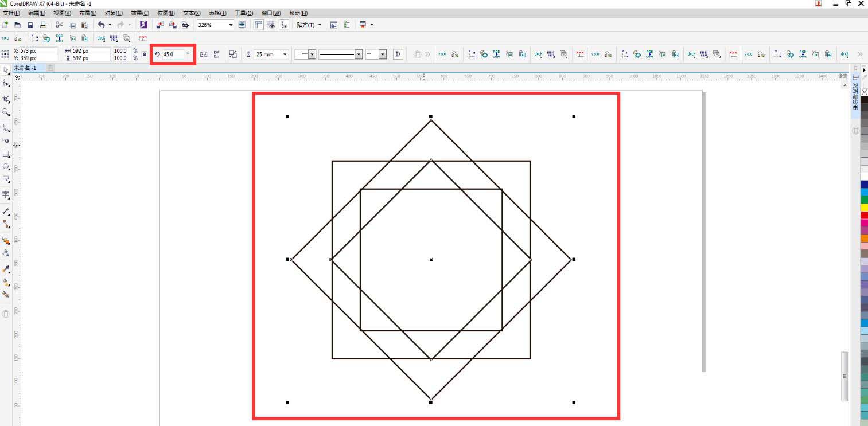The height and width of the screenshot is (426, 868).
Task: Expand the outline width dropdown showing 25 mm
Action: (285, 54)
